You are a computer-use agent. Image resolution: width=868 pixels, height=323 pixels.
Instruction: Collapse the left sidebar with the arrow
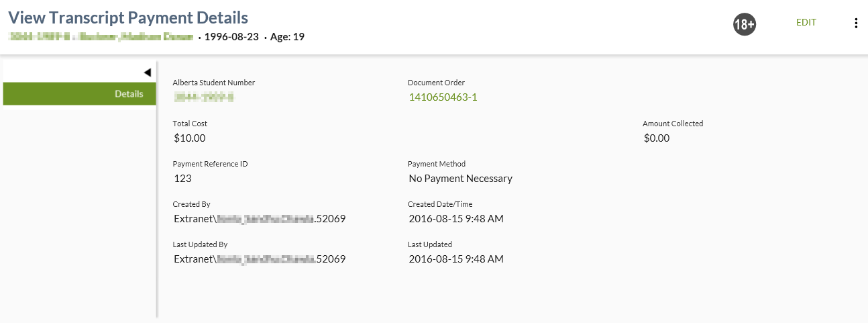pos(147,72)
